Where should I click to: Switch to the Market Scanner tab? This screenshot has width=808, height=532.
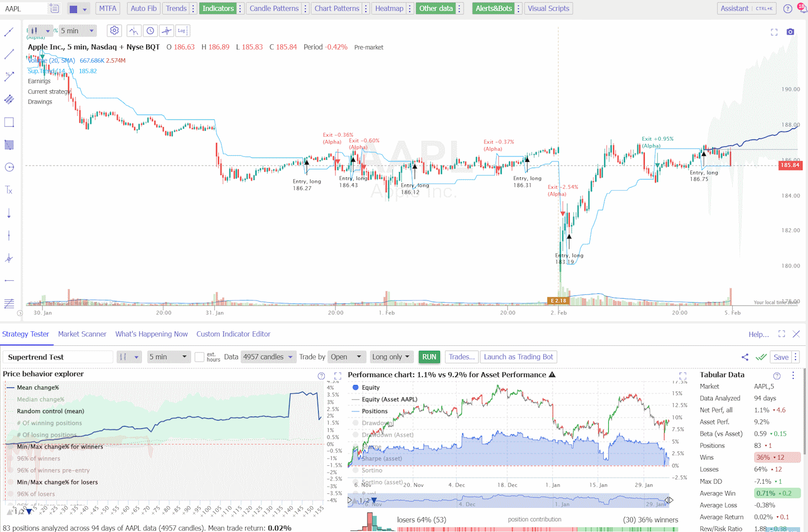(x=82, y=334)
